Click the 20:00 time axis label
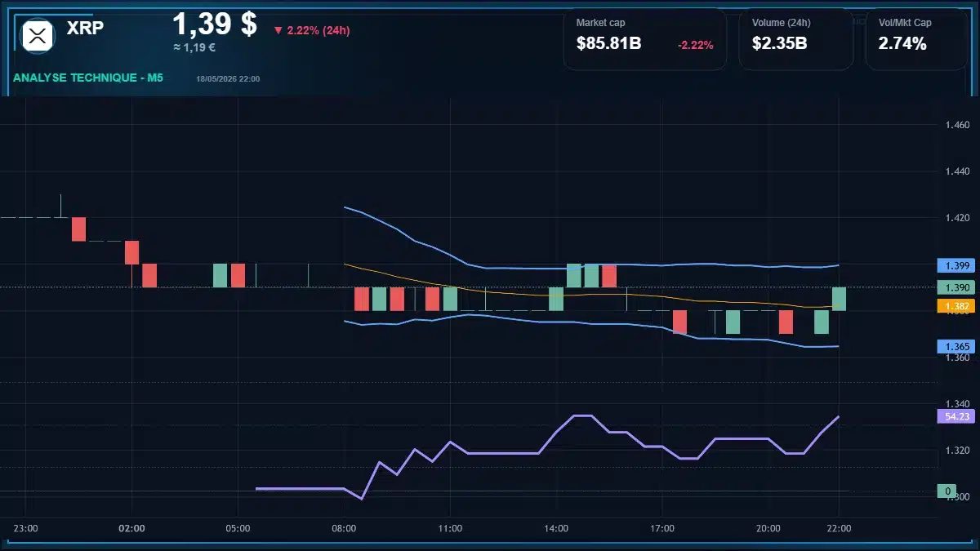The height and width of the screenshot is (551, 980). click(x=768, y=528)
